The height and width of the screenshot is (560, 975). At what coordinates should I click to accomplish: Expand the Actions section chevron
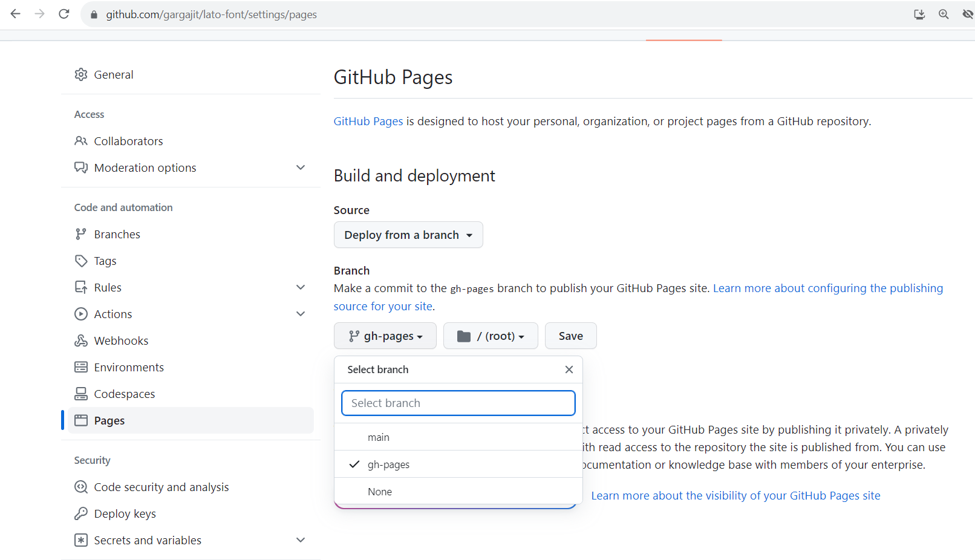coord(301,314)
